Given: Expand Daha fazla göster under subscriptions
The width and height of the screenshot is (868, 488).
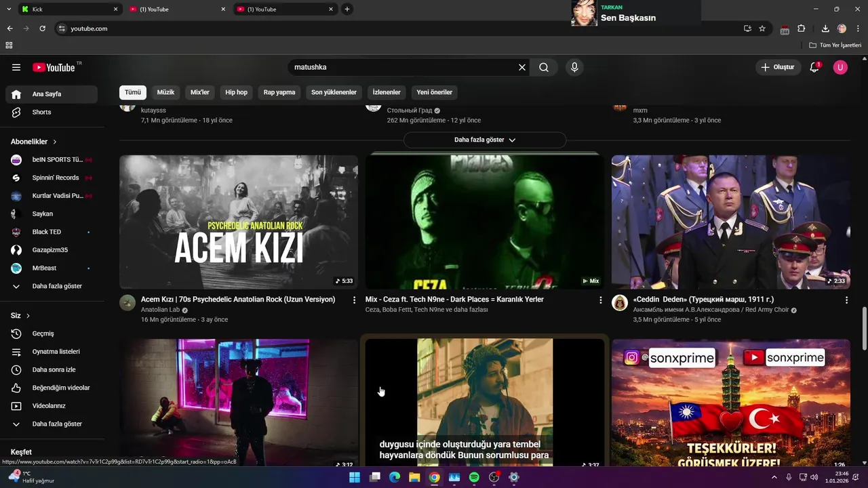Looking at the screenshot, I should [x=52, y=286].
